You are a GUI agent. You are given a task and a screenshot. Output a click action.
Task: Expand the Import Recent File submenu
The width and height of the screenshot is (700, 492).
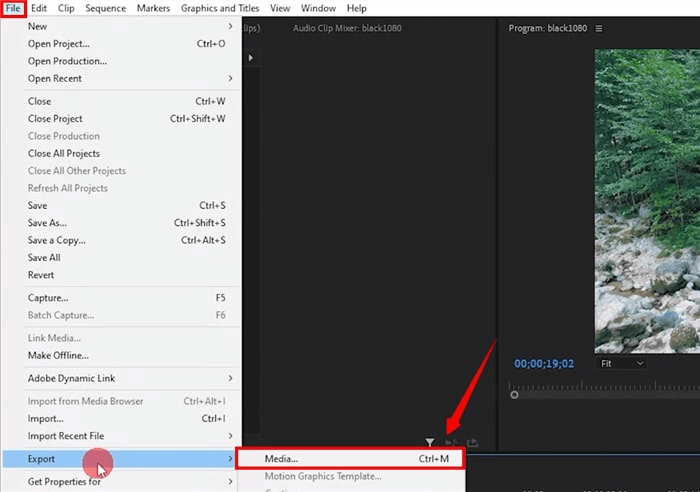click(x=128, y=436)
